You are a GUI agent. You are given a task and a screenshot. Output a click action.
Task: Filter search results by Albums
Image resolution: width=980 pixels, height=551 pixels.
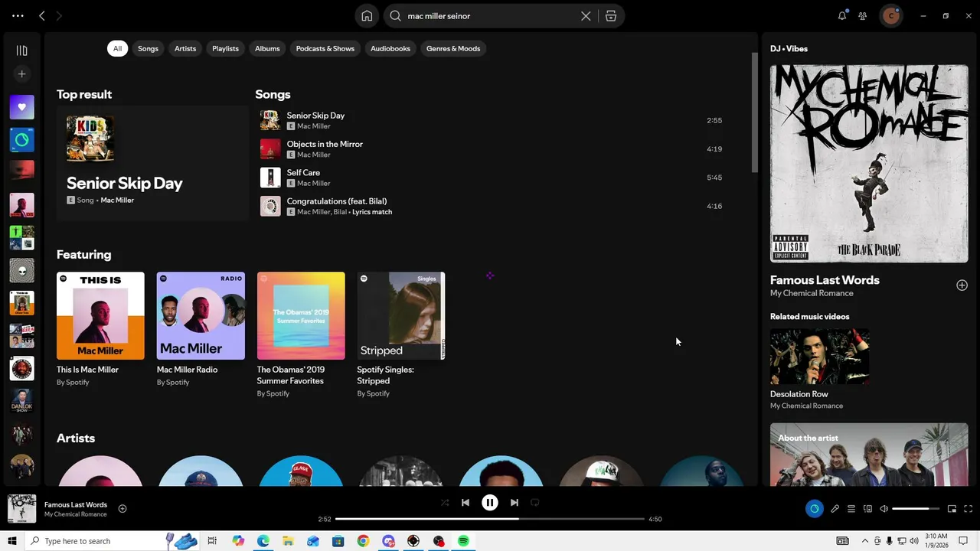(x=267, y=48)
